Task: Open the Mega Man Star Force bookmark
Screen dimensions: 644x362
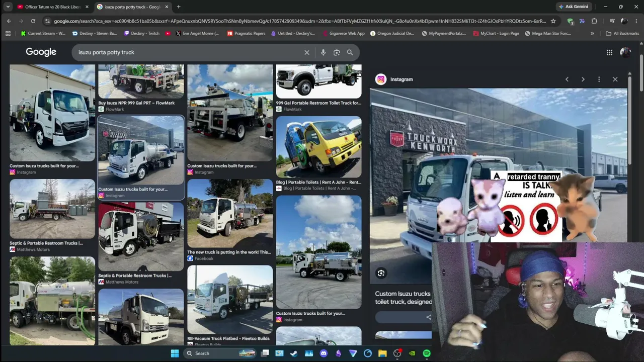Action: (x=548, y=34)
